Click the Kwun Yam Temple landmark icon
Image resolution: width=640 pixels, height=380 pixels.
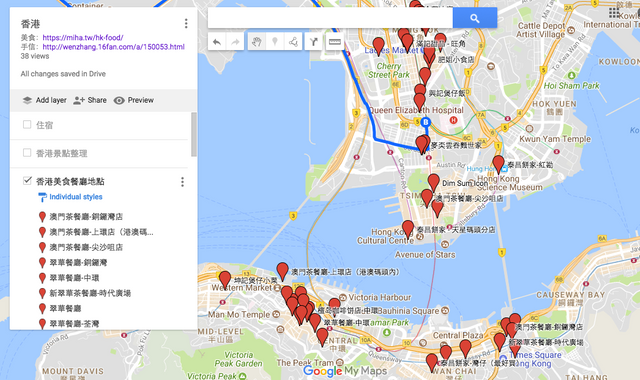point(529,129)
